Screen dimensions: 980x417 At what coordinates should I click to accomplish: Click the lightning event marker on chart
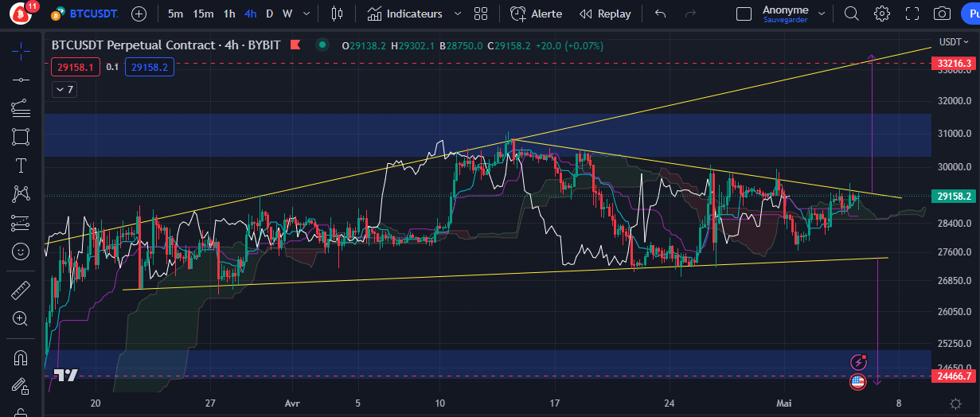(x=858, y=362)
